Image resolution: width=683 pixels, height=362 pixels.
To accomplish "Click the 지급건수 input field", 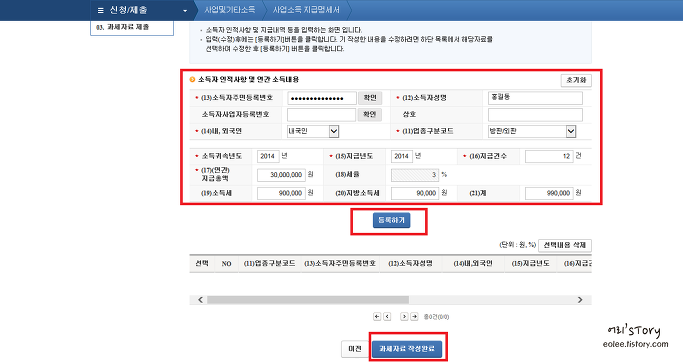I will 549,156.
